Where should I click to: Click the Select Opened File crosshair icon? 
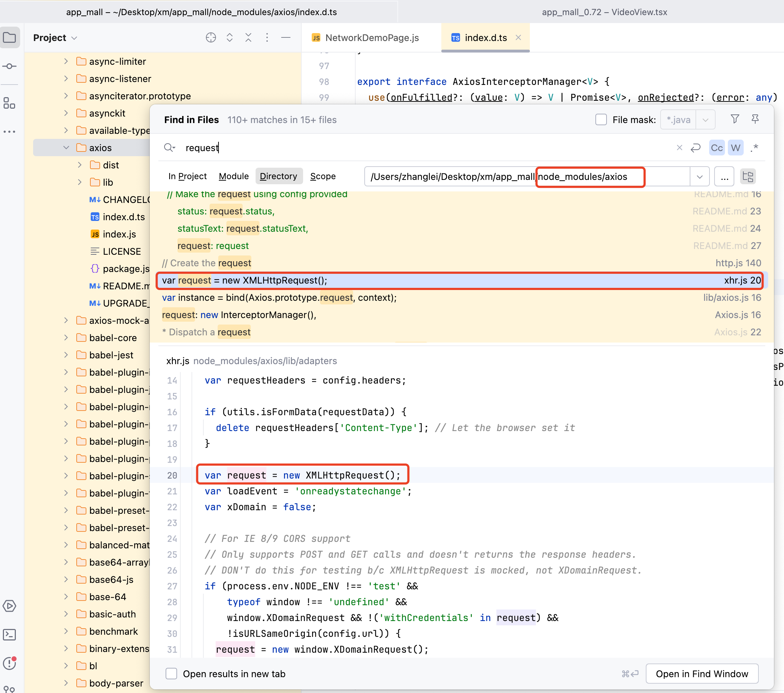point(211,37)
